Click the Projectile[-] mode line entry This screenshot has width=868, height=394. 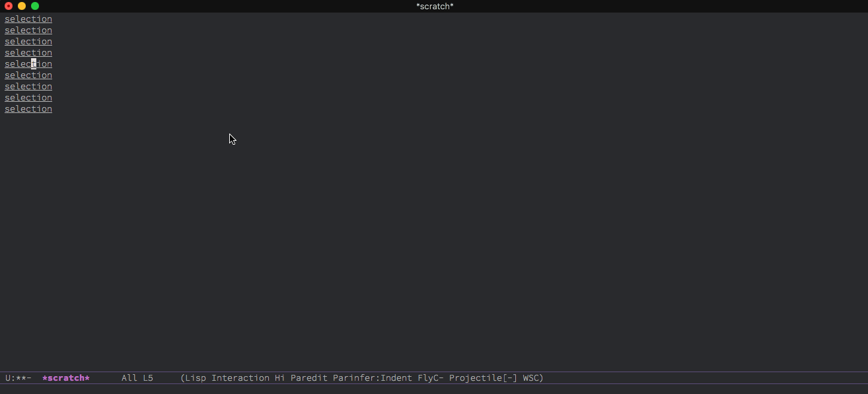pos(484,378)
